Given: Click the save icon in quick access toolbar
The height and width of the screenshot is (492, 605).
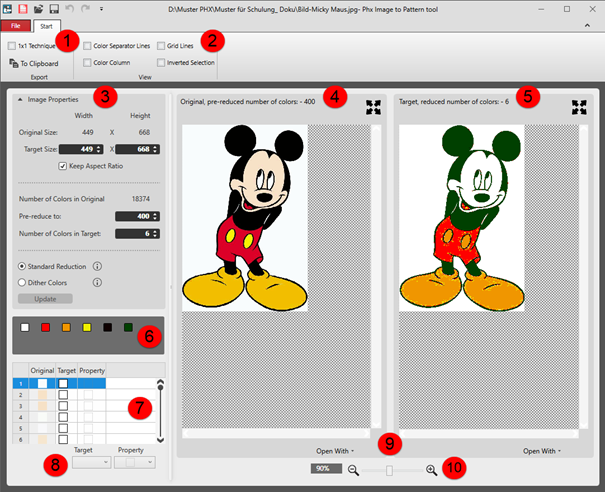Looking at the screenshot, I should [x=54, y=8].
